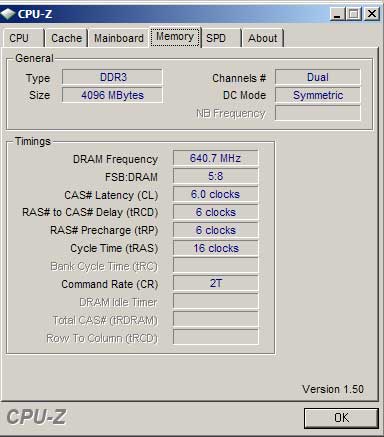Click the empty DRAM Idle Timer field
384x437 pixels.
[x=216, y=302]
